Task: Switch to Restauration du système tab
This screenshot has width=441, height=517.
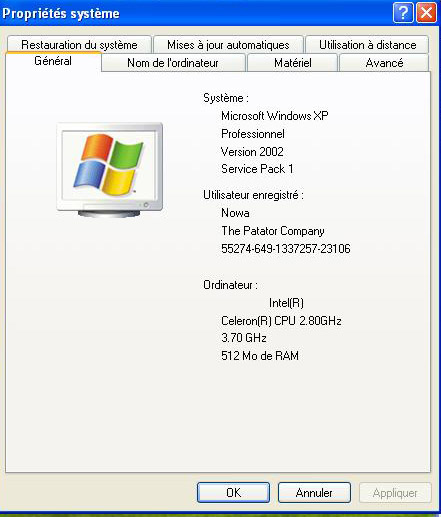Action: click(79, 45)
